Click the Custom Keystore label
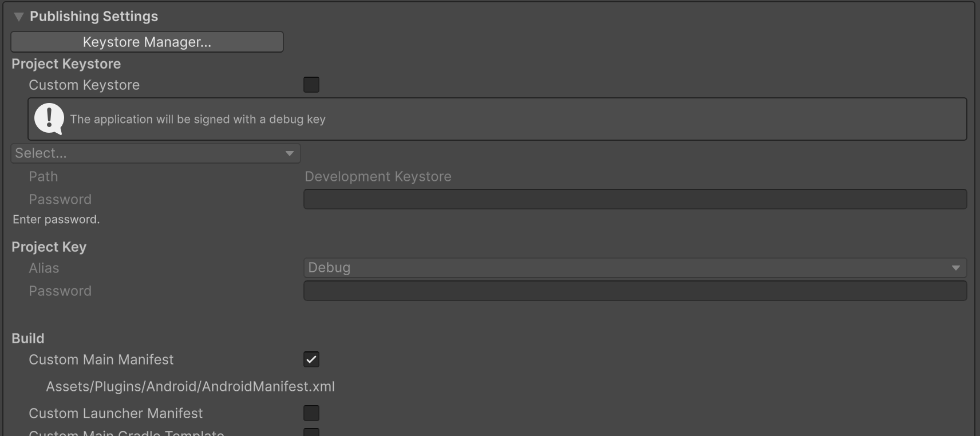The height and width of the screenshot is (436, 980). click(x=84, y=85)
